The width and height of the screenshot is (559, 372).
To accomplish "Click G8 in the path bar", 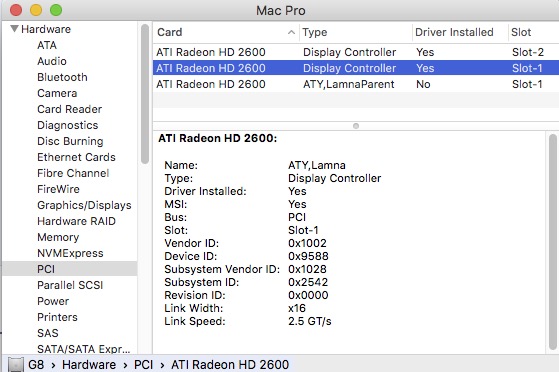I will pos(36,365).
